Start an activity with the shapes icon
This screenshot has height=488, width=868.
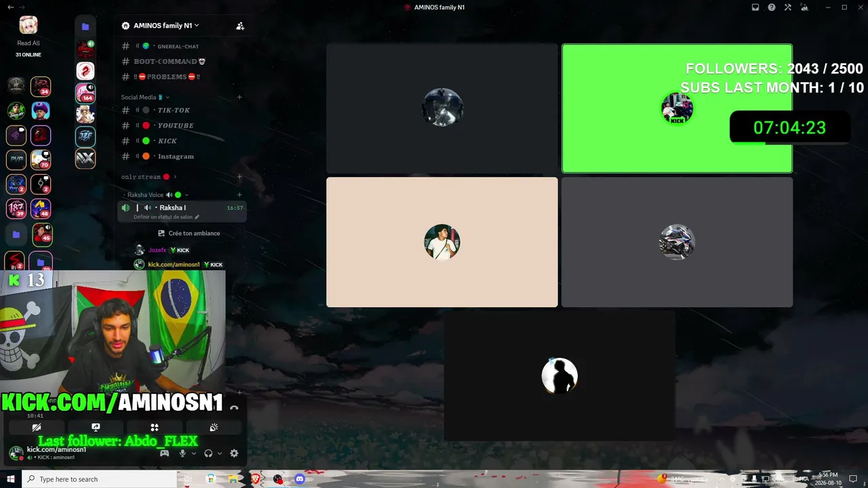click(x=155, y=428)
